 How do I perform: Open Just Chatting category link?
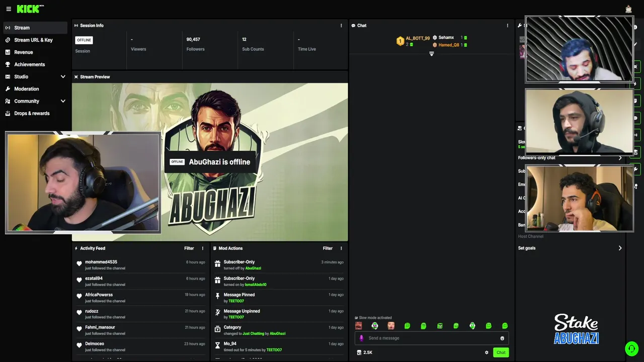pos(253,334)
